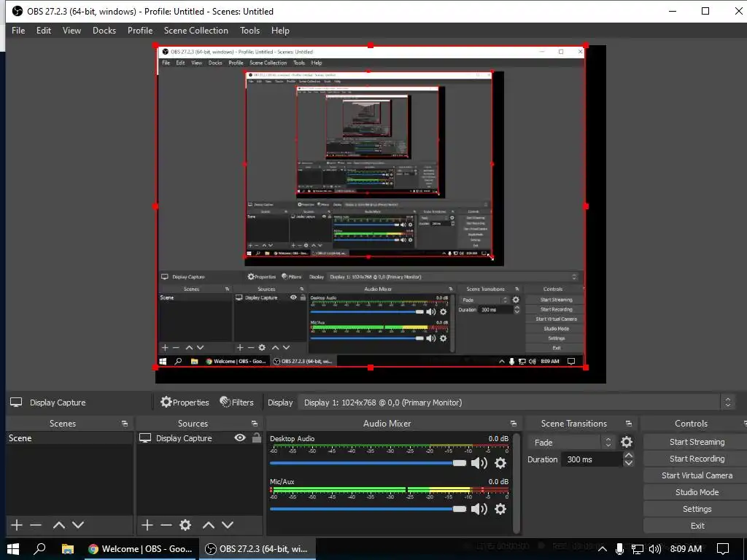747x560 pixels.
Task: Click the microphone tray icon
Action: [x=619, y=549]
